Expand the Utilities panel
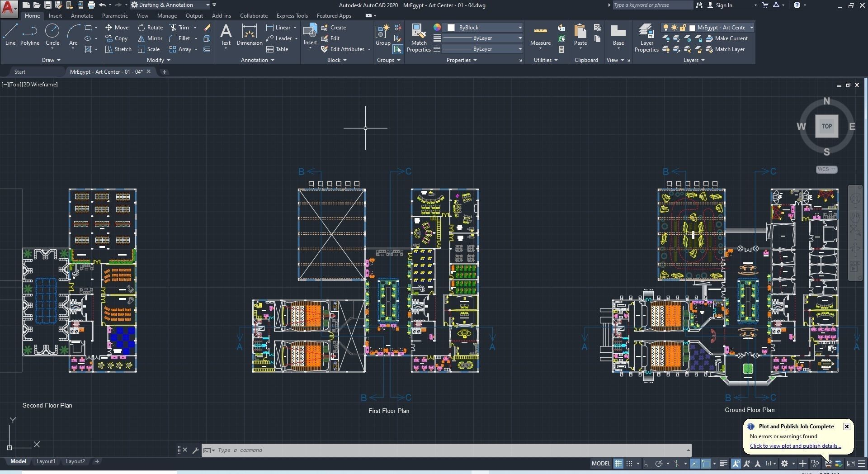868x474 pixels. pyautogui.click(x=546, y=60)
